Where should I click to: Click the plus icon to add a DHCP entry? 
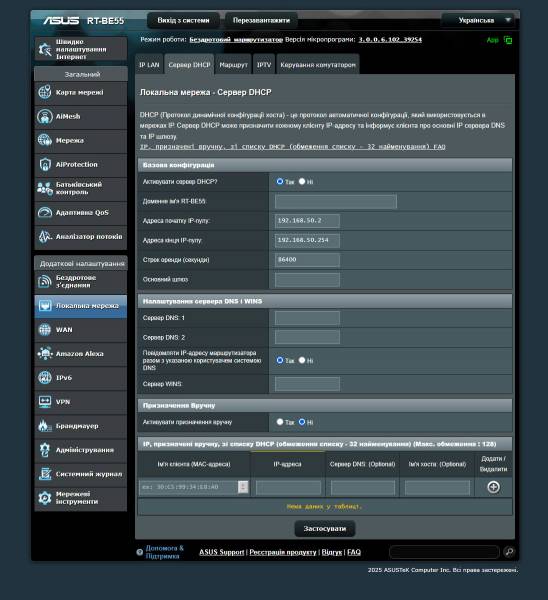493,487
